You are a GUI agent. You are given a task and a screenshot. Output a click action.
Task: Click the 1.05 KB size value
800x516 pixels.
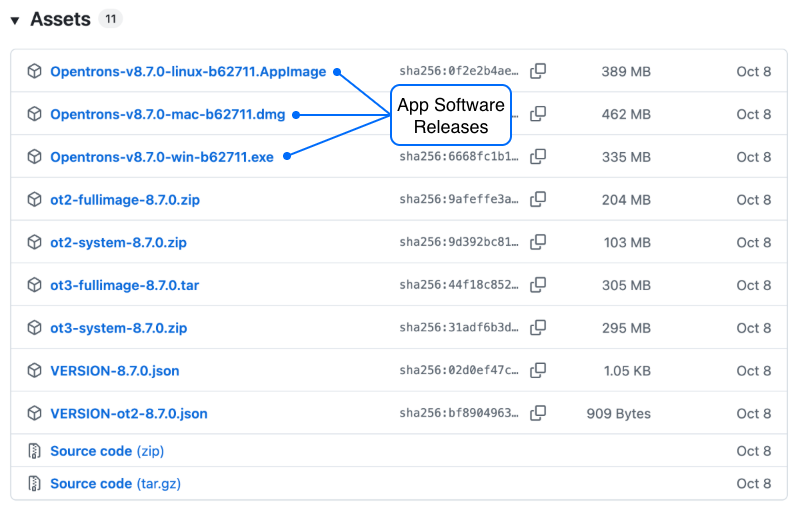tap(627, 371)
